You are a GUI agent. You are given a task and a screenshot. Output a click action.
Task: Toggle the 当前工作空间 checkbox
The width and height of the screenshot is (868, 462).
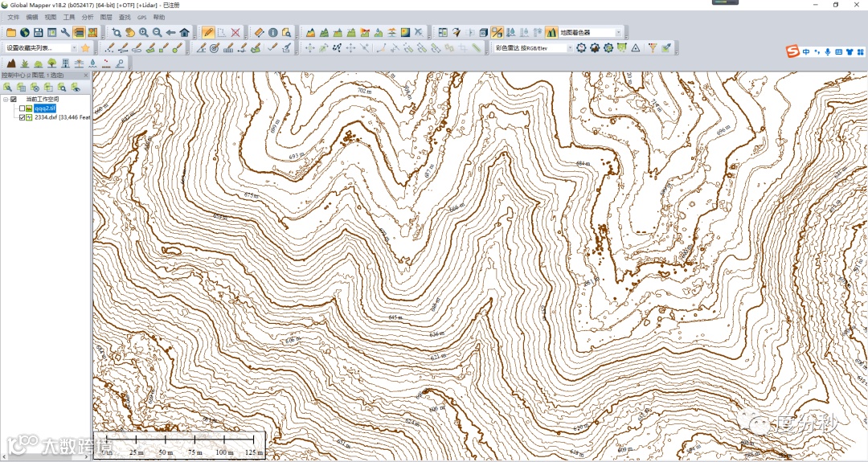pos(14,100)
